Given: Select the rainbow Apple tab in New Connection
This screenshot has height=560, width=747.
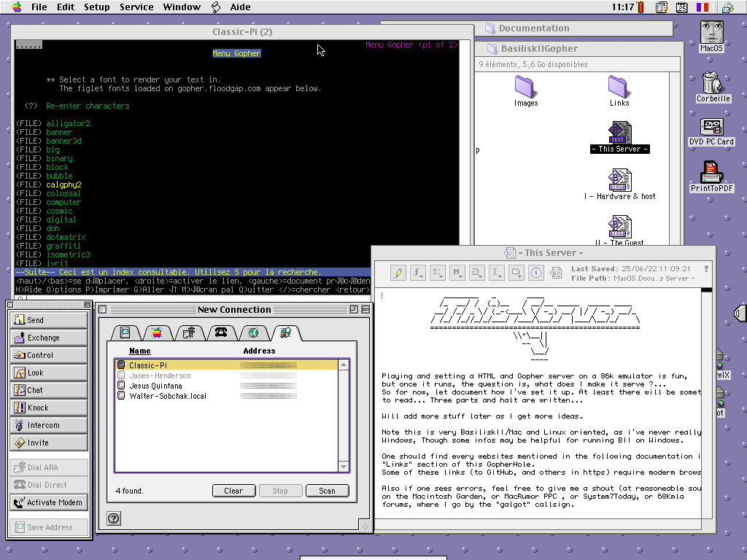Looking at the screenshot, I should (x=155, y=332).
